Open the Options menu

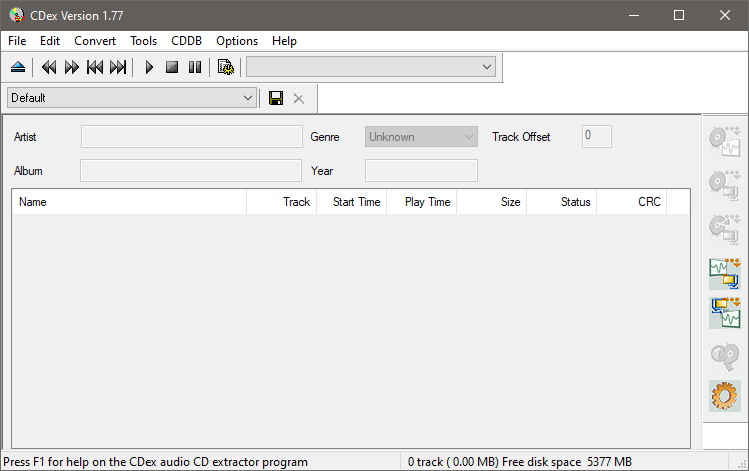[x=237, y=41]
